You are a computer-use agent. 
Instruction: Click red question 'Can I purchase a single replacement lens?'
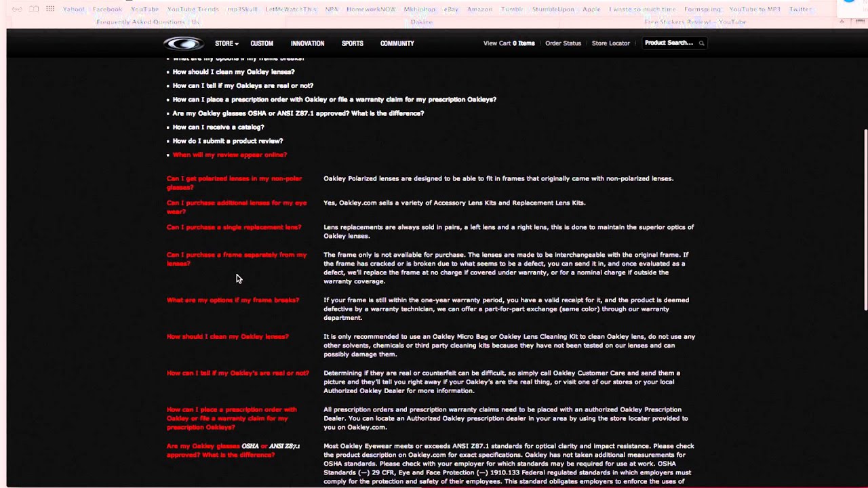click(x=234, y=227)
